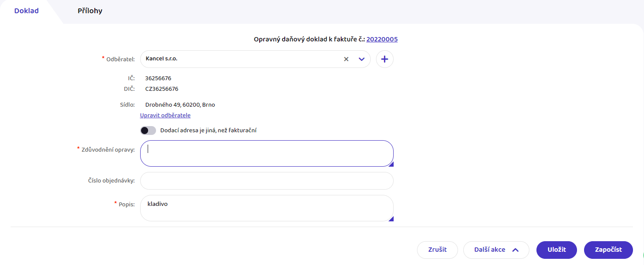Save the document with Uložit
The width and height of the screenshot is (644, 265).
pos(557,250)
